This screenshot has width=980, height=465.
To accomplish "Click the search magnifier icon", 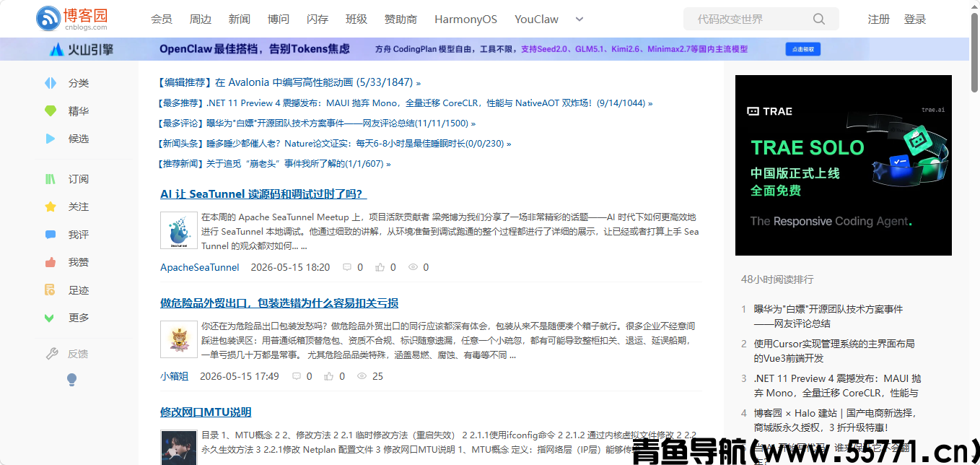I will (x=818, y=19).
